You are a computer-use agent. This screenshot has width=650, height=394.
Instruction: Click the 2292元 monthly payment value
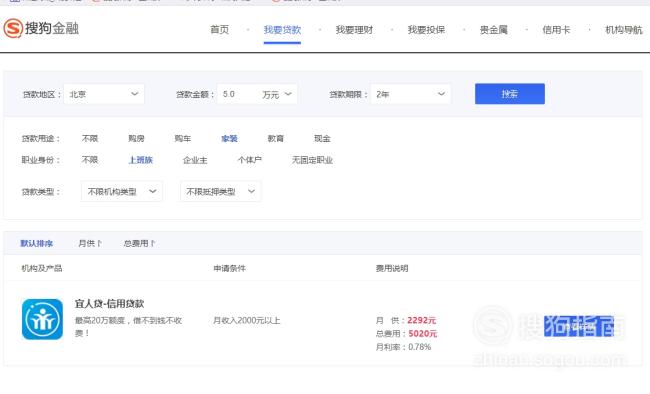click(422, 320)
